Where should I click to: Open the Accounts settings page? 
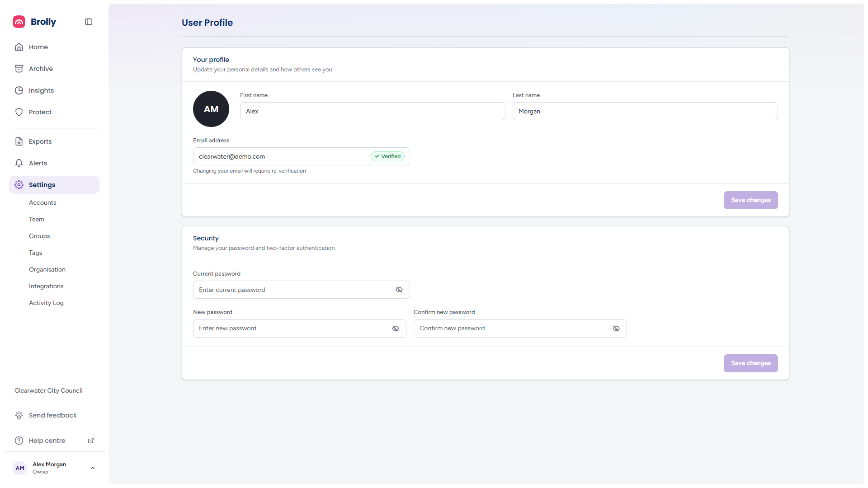point(42,202)
